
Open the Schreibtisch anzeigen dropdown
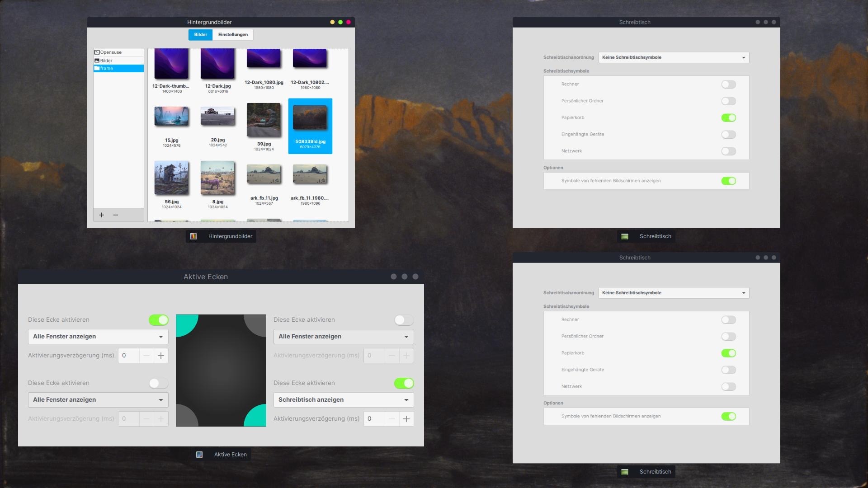343,400
